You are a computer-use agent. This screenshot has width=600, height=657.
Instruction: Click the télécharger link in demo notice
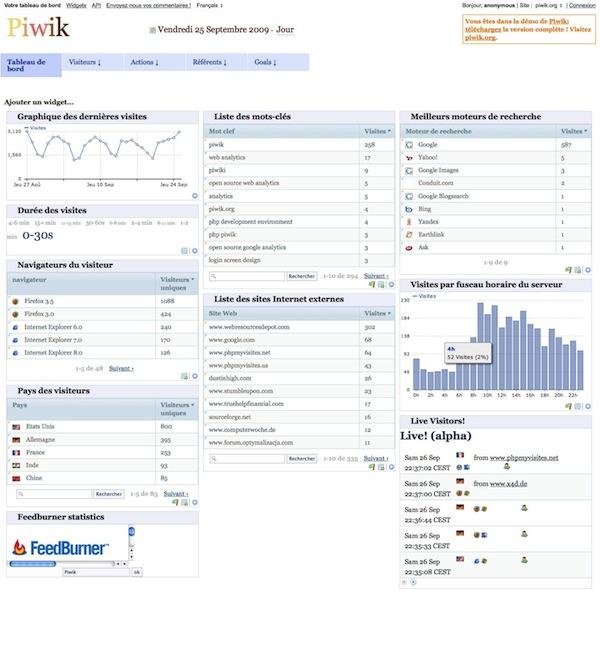[483, 29]
